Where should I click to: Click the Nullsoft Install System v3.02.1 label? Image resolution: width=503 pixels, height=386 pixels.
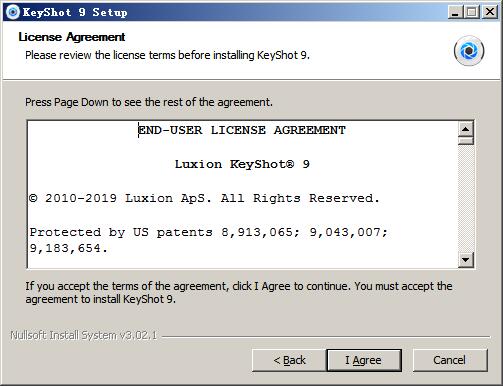(84, 335)
